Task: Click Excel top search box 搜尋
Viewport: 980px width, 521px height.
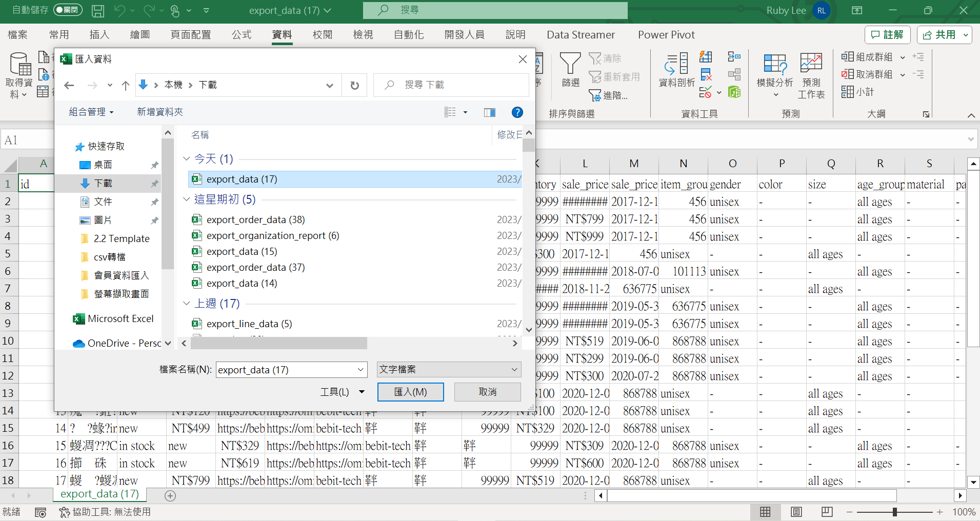Action: click(x=495, y=10)
